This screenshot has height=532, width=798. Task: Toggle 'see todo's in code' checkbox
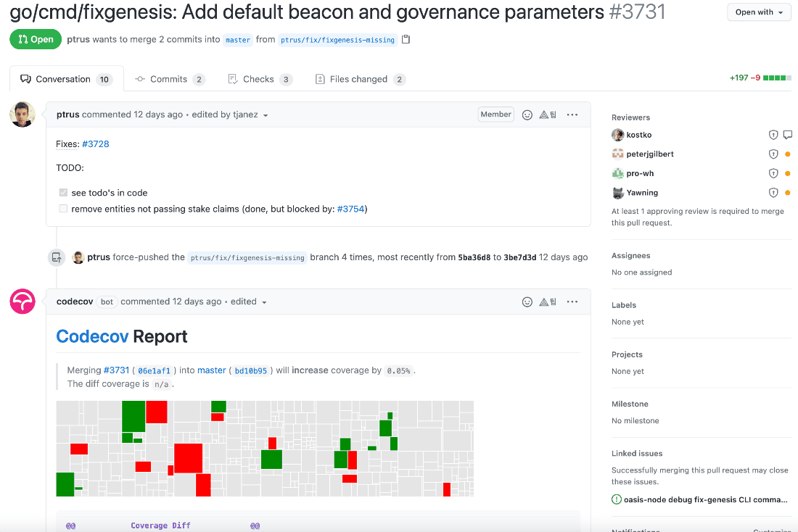(x=63, y=192)
